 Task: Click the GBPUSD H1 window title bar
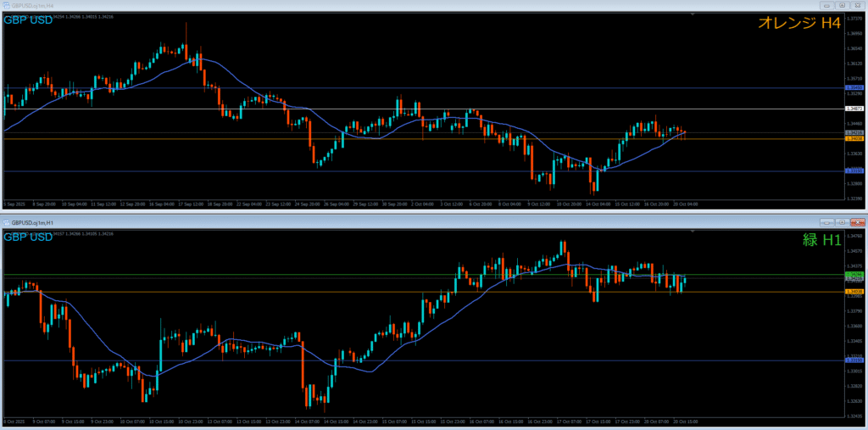point(424,222)
